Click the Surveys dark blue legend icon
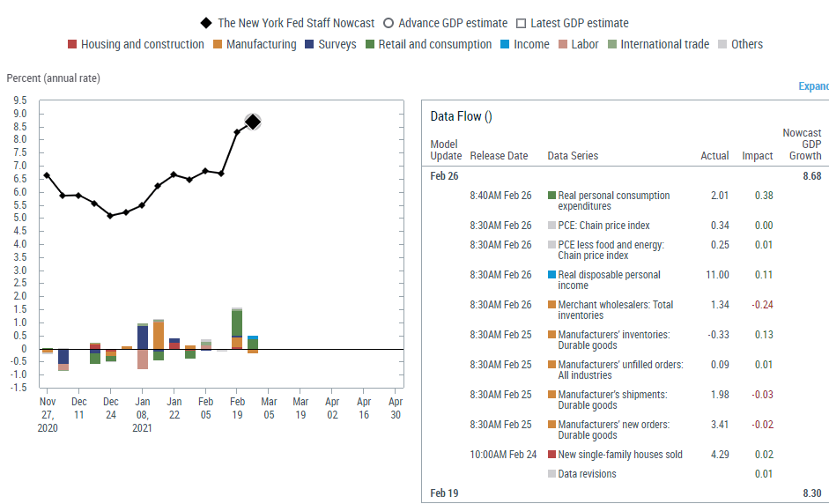The image size is (829, 504). coord(310,44)
